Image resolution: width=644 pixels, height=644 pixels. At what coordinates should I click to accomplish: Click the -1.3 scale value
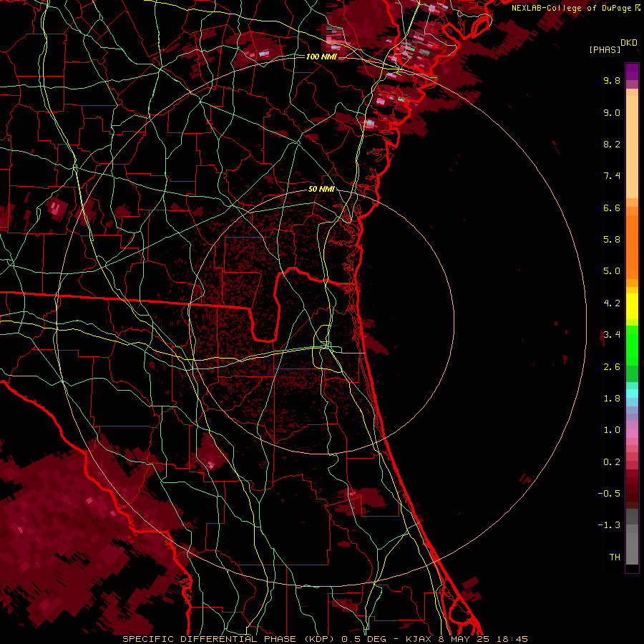[x=609, y=525]
